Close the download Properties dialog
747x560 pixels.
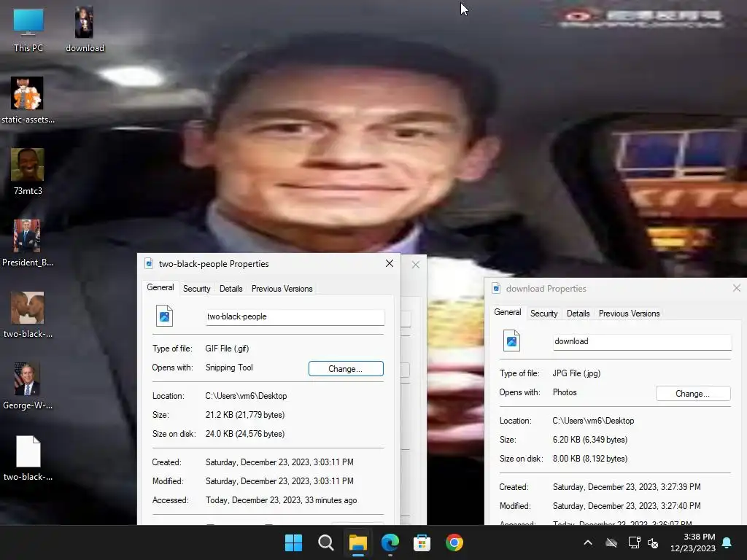tap(737, 288)
